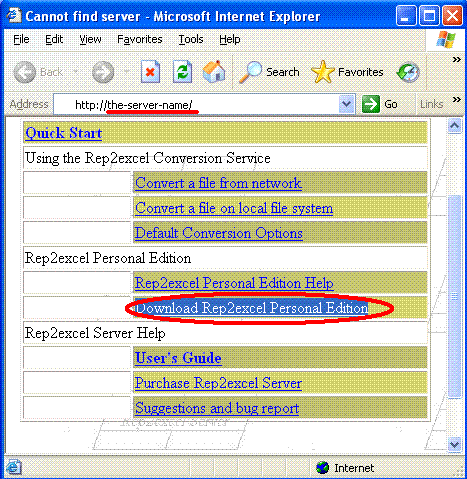This screenshot has width=467, height=479.
Task: Click the Back arrow icon
Action: click(x=24, y=72)
